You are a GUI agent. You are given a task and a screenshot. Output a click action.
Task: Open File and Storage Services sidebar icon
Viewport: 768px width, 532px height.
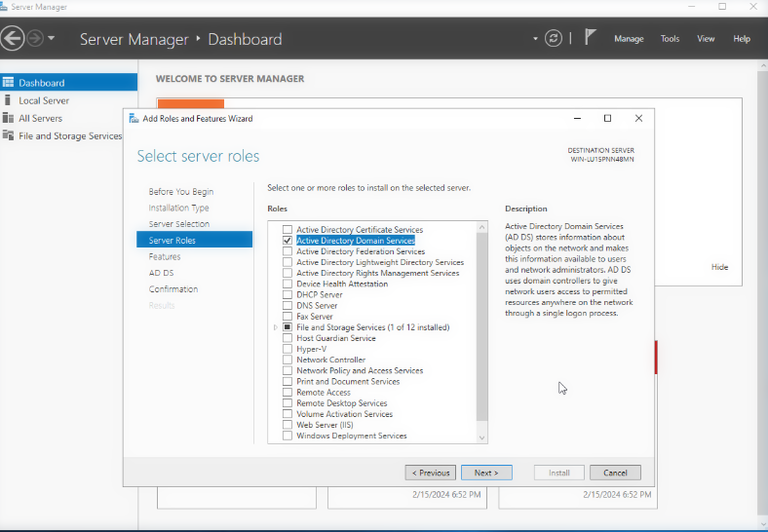8,136
